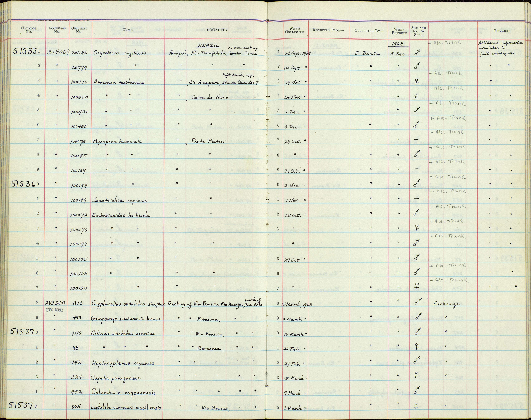Screen dimensions: 531x420
Task: Click the entered year '1968'
Action: 398,44
